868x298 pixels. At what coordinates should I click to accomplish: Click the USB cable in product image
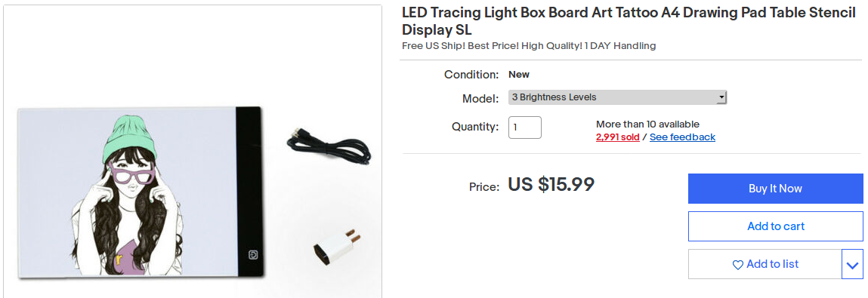click(329, 147)
